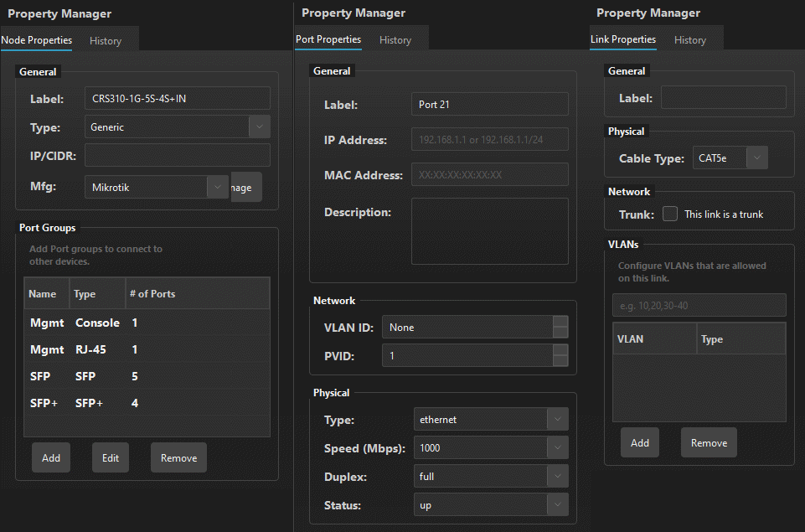The image size is (805, 532).
Task: Click Add under Port Groups
Action: click(x=50, y=457)
